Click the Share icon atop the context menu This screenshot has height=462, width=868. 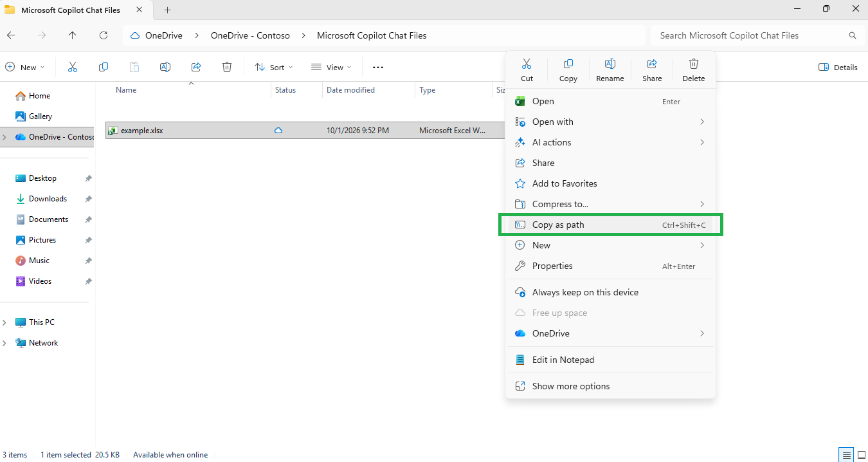click(x=652, y=64)
